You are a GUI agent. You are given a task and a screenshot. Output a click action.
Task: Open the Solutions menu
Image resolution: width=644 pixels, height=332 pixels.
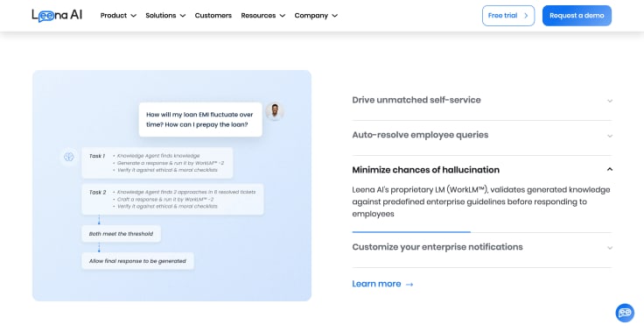[165, 16]
